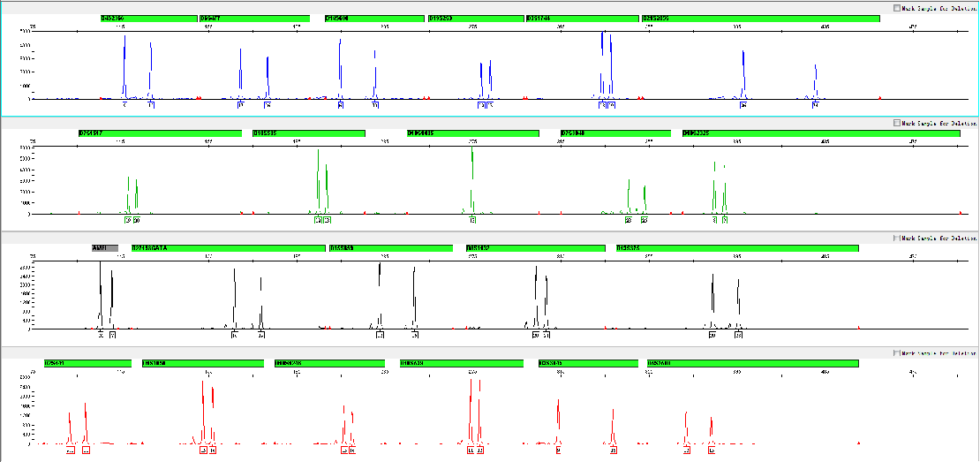Click last allele label box in blue panel
The height and width of the screenshot is (462, 980).
(x=816, y=106)
